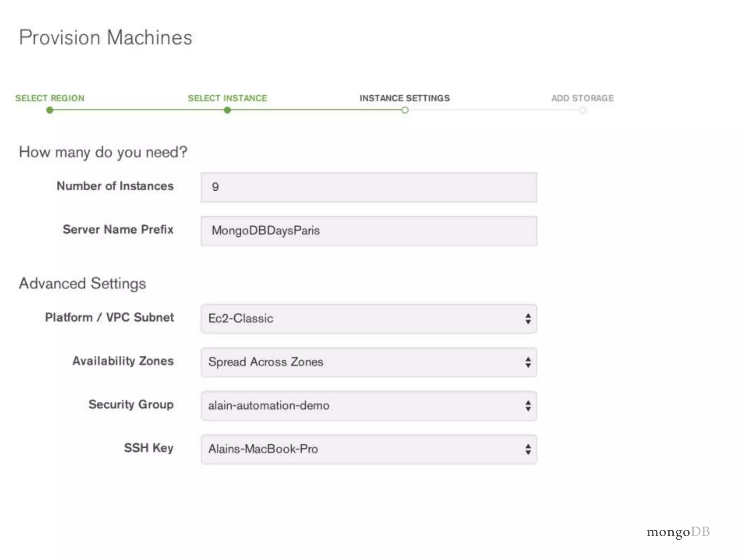
Task: Click the Availability Zones label
Action: 123,361
